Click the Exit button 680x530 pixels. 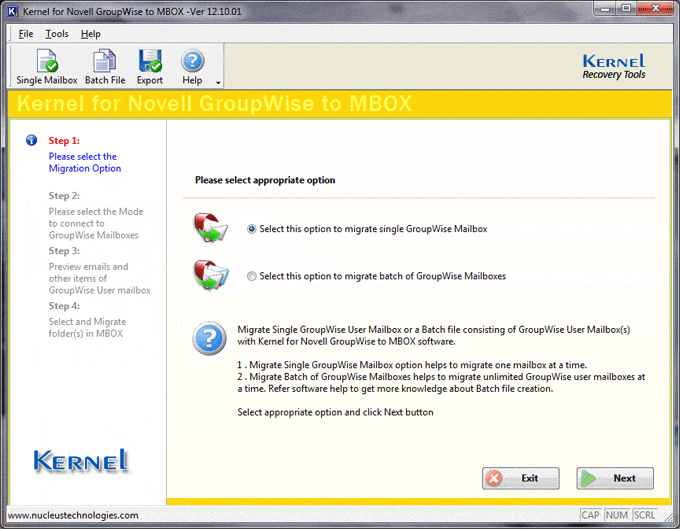point(520,478)
